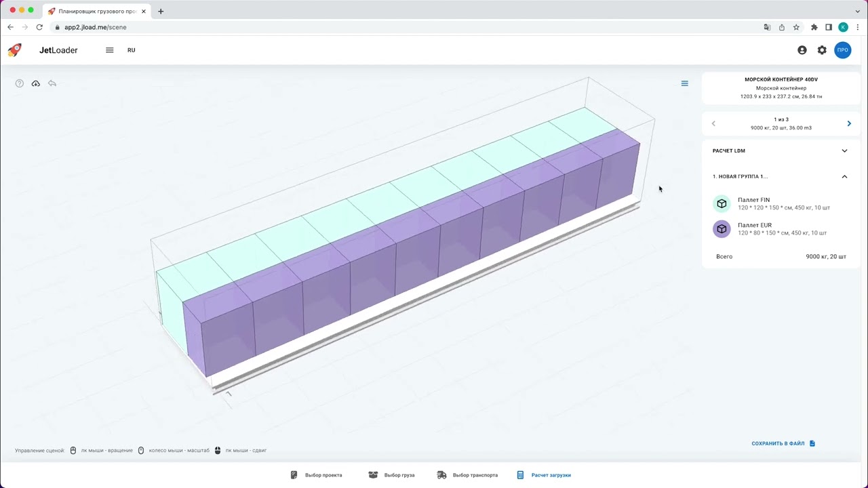Click the 1 из 3 counter text
This screenshot has height=488, width=868.
click(781, 119)
